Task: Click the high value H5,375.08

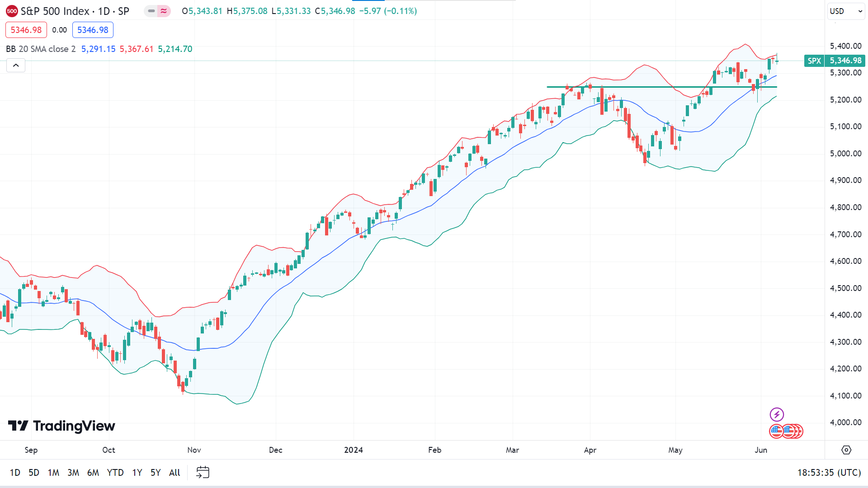Action: pos(247,11)
